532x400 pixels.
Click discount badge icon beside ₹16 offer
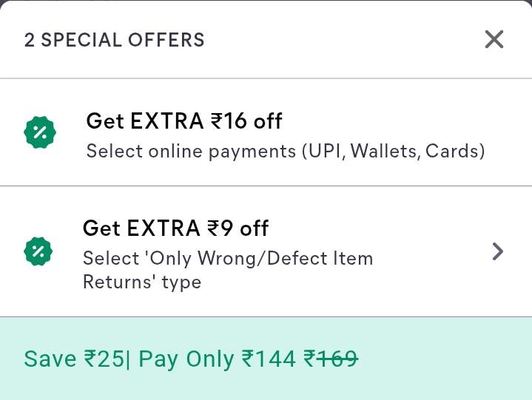39,132
